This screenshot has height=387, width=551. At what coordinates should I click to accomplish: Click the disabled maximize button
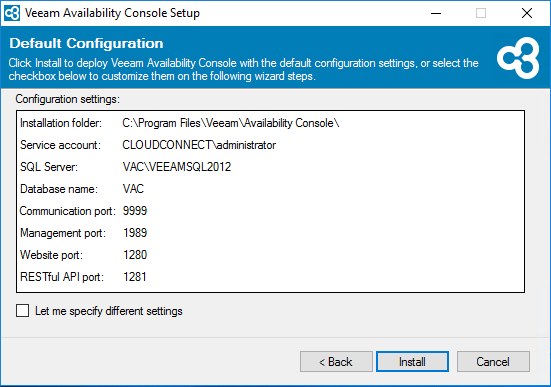tap(481, 13)
